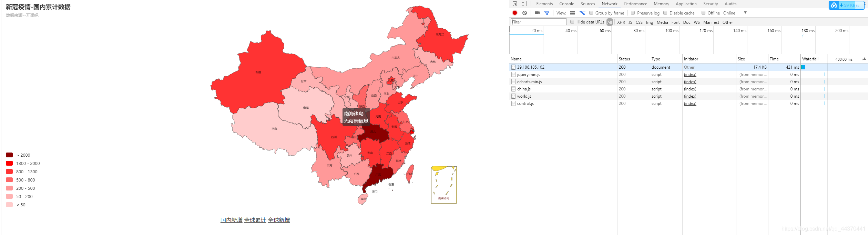Click the file icon beside echarts.min.js

(x=513, y=81)
